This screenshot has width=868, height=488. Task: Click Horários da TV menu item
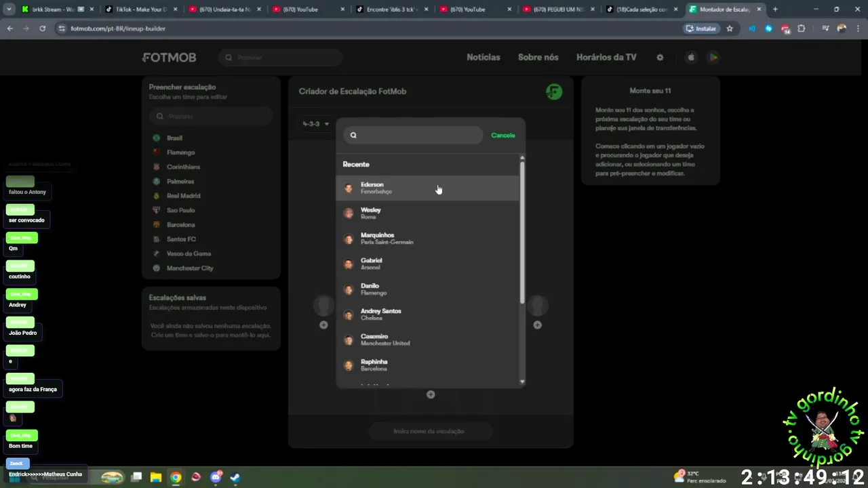tap(606, 58)
